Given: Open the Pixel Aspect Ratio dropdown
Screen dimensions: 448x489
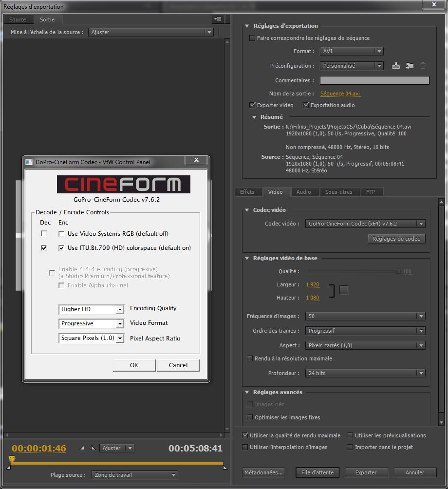Looking at the screenshot, I should click(92, 338).
